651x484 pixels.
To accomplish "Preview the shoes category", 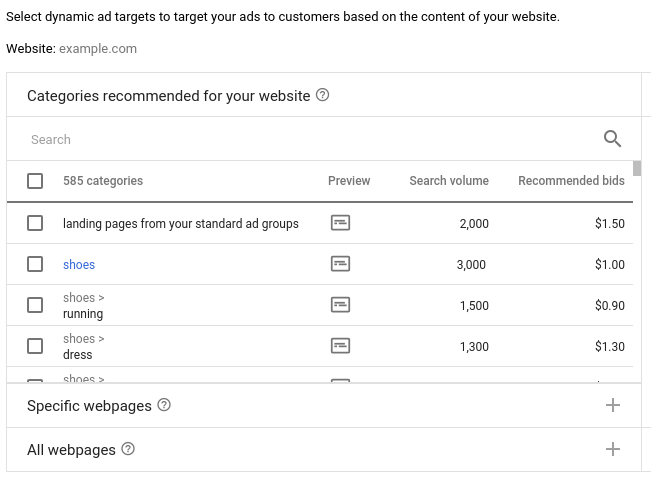I will 340,264.
